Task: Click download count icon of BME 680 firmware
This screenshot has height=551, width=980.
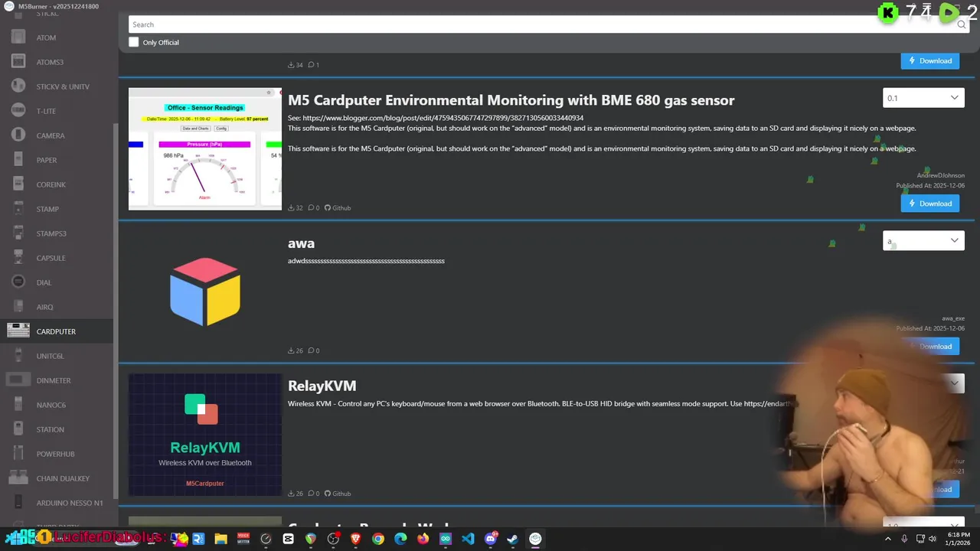Action: pos(291,207)
